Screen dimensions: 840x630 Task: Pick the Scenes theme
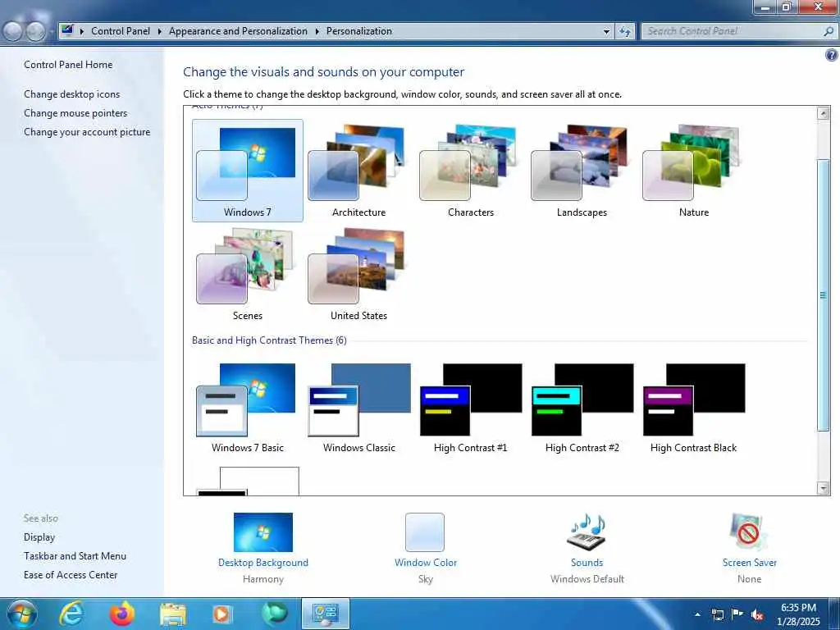247,274
